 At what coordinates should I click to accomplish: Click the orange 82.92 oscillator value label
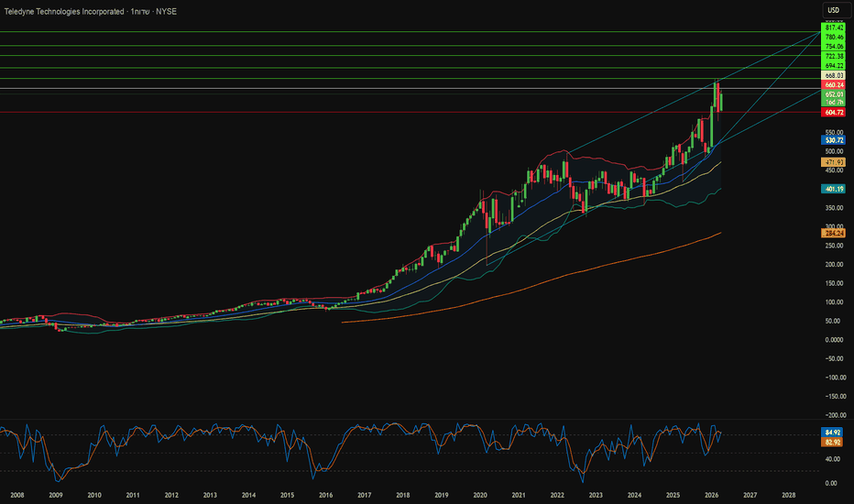tap(834, 442)
